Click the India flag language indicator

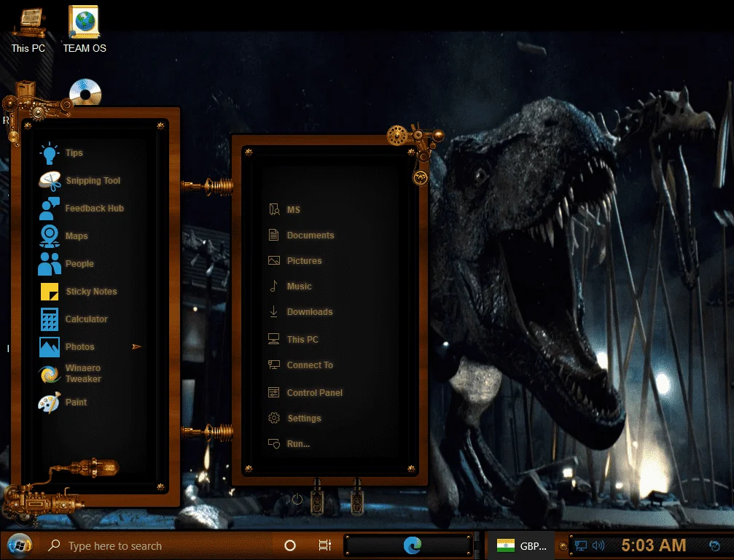506,545
